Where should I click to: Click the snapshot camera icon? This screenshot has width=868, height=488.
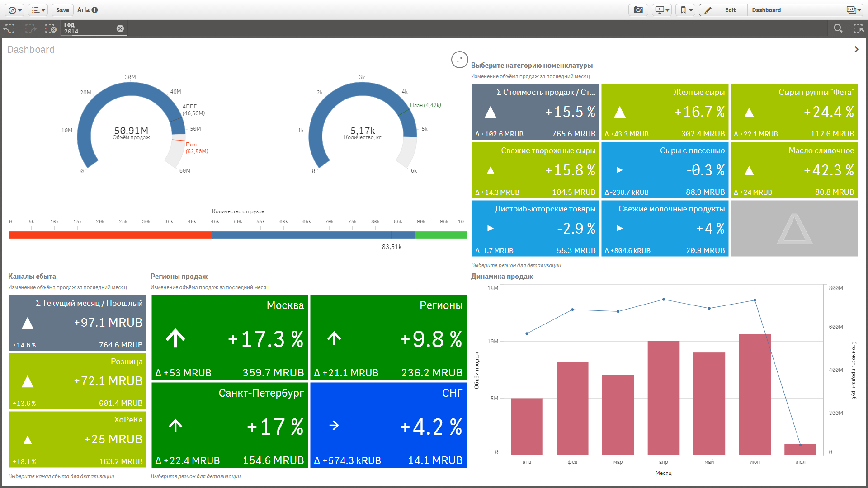[x=638, y=10]
